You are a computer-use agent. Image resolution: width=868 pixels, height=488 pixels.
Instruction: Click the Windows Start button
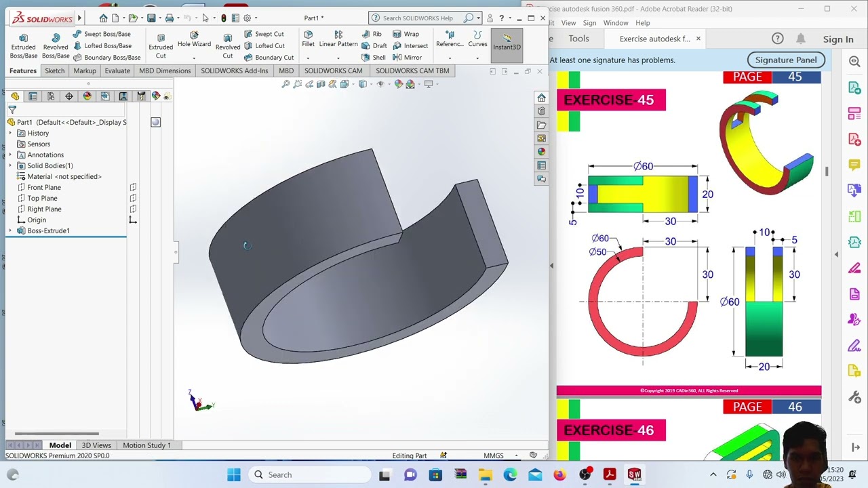coord(234,474)
